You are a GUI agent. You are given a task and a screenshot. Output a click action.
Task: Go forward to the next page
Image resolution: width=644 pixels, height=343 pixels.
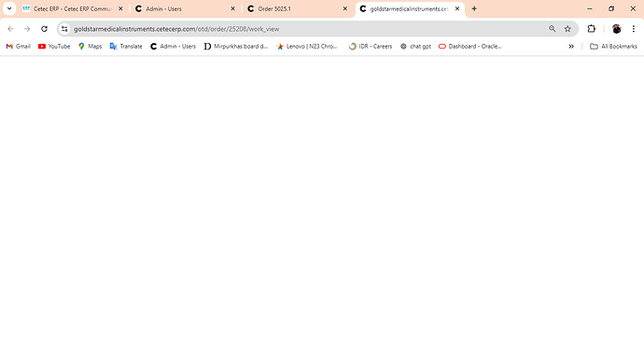[x=27, y=29]
